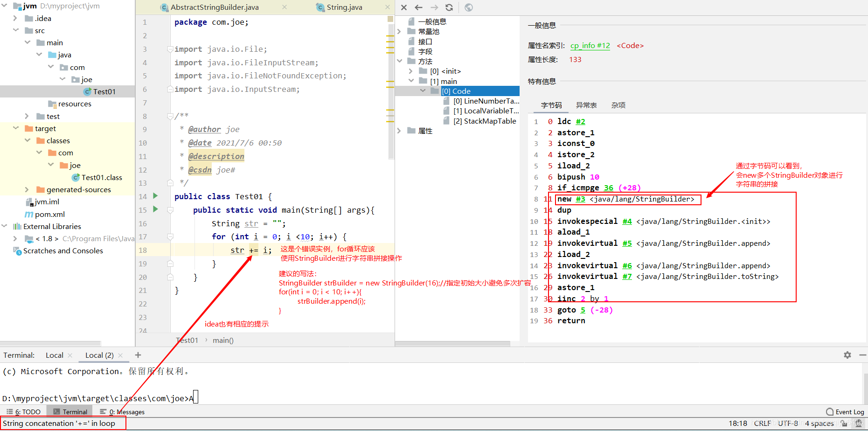The image size is (868, 431).
Task: Follow constant pool link #3 StringBuilder
Action: point(581,199)
